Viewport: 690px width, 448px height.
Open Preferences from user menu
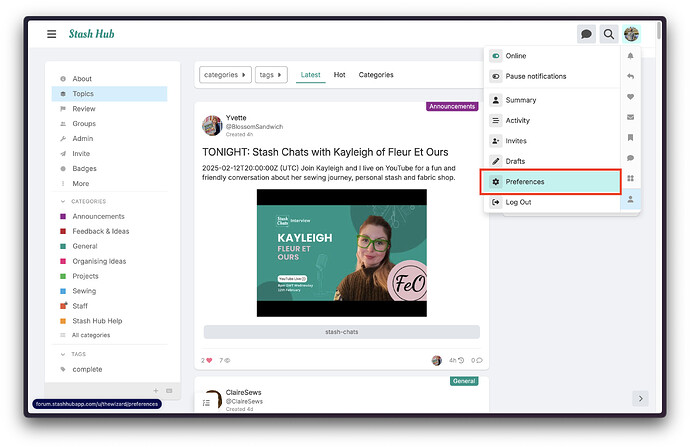click(551, 182)
